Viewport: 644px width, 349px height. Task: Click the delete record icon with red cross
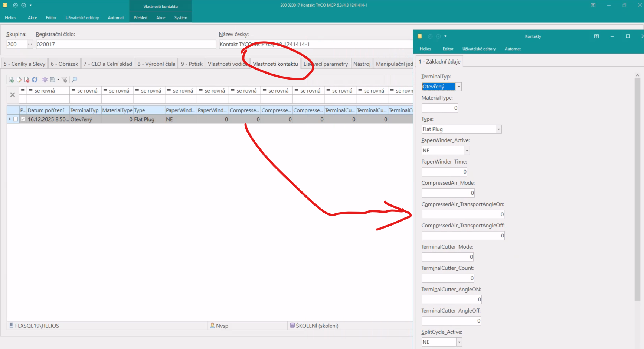pyautogui.click(x=27, y=80)
